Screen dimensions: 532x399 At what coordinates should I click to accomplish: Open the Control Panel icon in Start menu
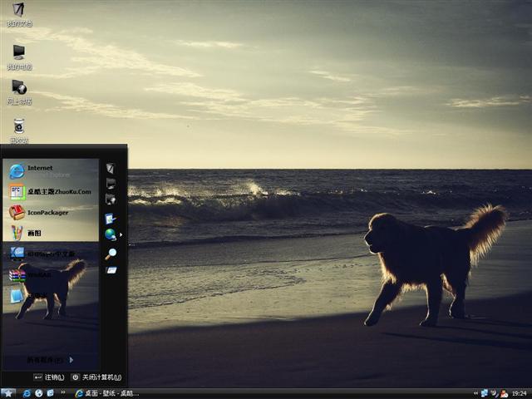[110, 219]
